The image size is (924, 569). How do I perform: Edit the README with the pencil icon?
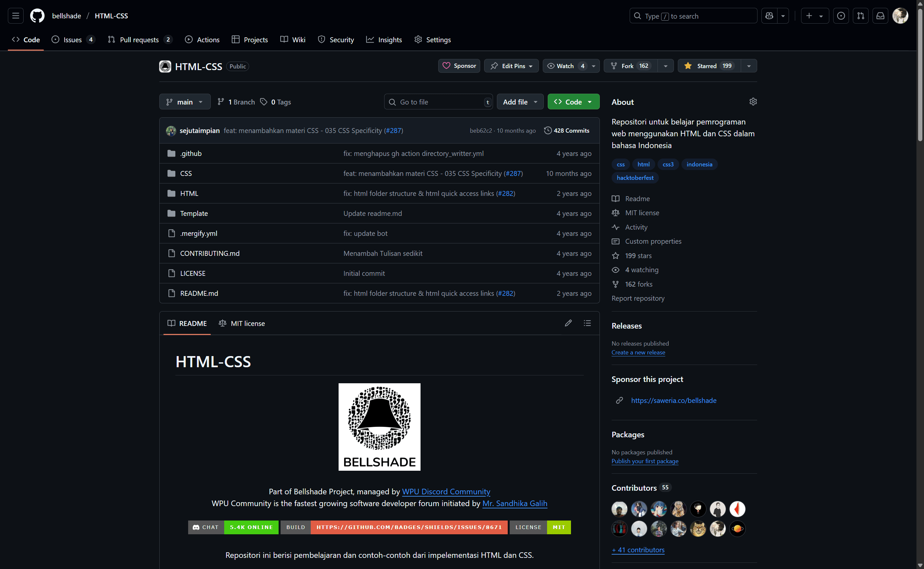568,323
